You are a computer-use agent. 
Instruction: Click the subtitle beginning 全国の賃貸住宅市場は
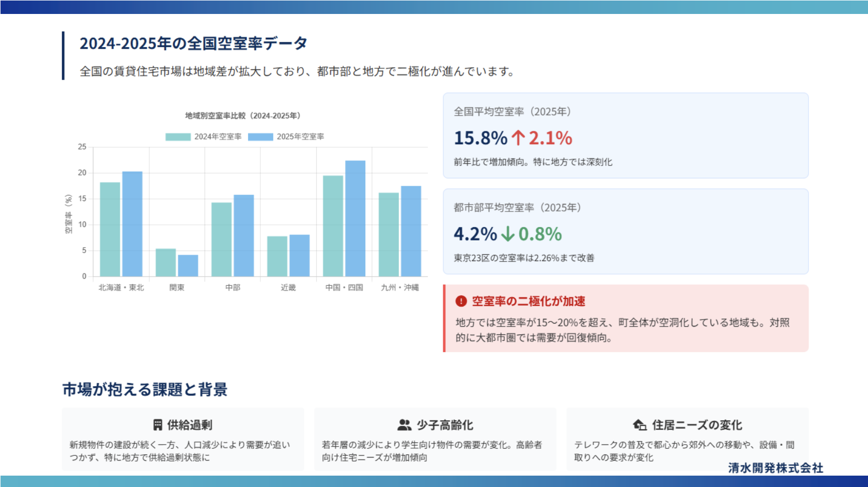pos(298,71)
